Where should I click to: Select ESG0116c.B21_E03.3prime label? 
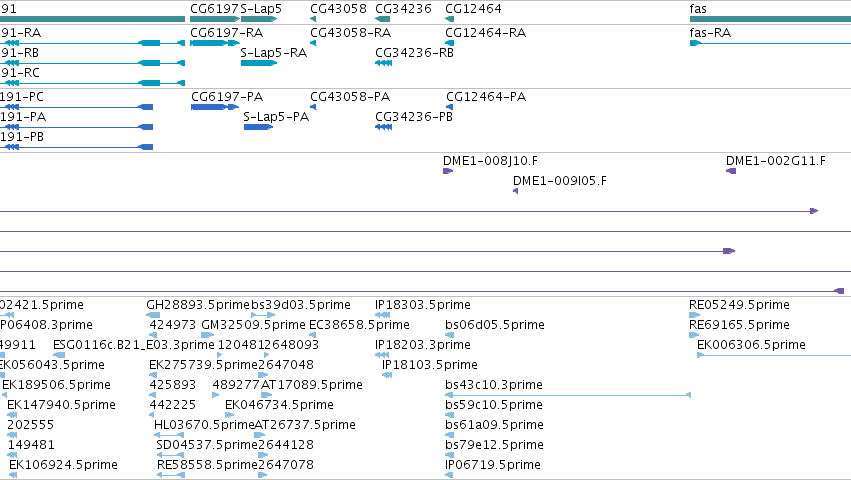134,345
